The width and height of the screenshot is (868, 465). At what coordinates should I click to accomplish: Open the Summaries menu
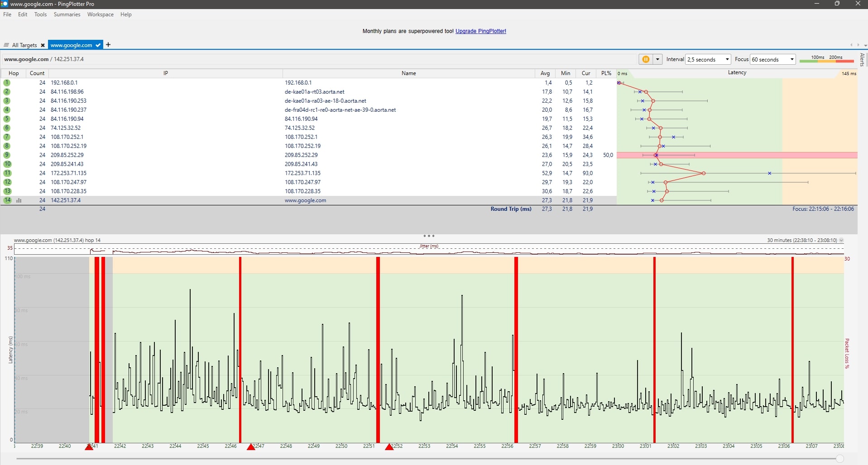[x=67, y=14]
